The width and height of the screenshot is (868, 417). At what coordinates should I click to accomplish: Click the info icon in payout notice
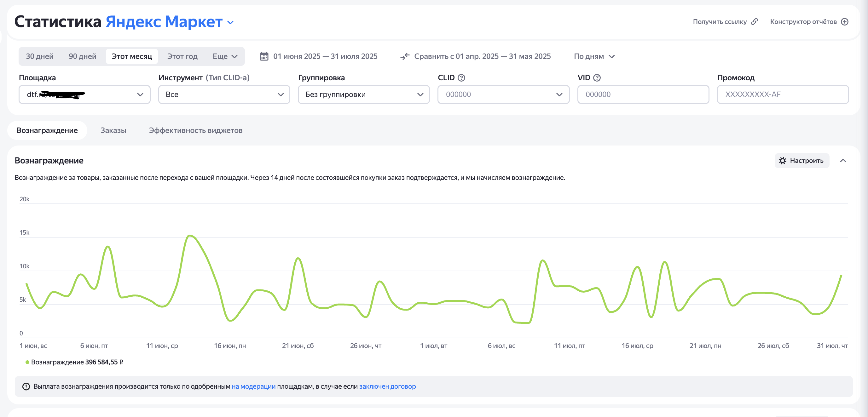pyautogui.click(x=26, y=386)
